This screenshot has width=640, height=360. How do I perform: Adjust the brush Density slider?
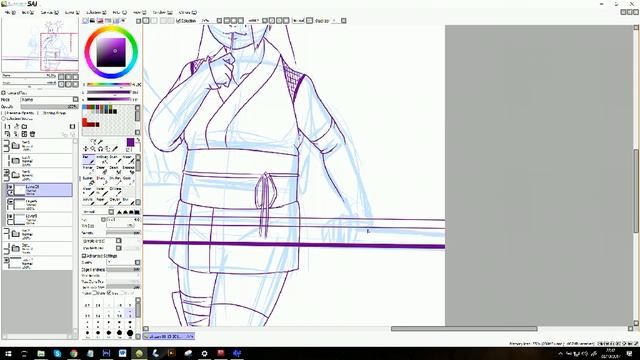point(123,233)
